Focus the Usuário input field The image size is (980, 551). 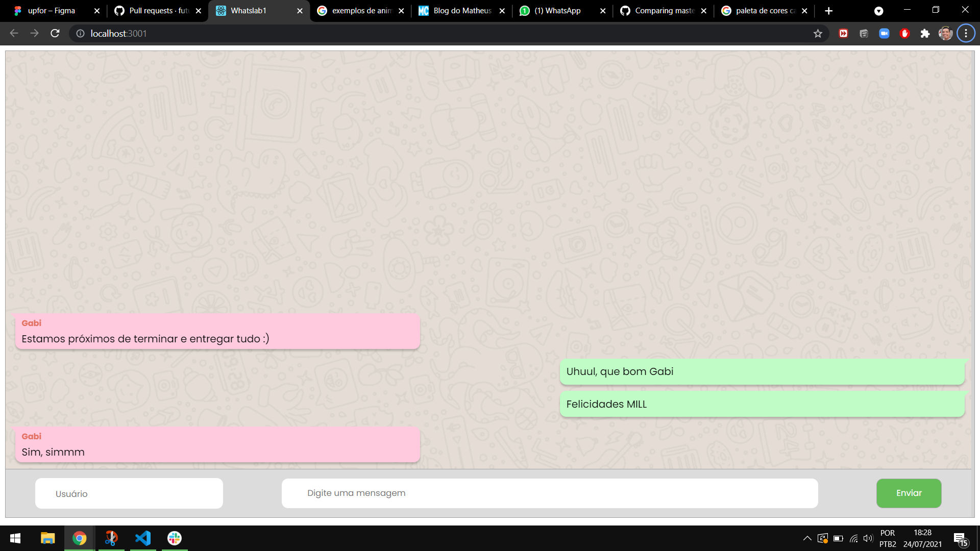pyautogui.click(x=129, y=493)
